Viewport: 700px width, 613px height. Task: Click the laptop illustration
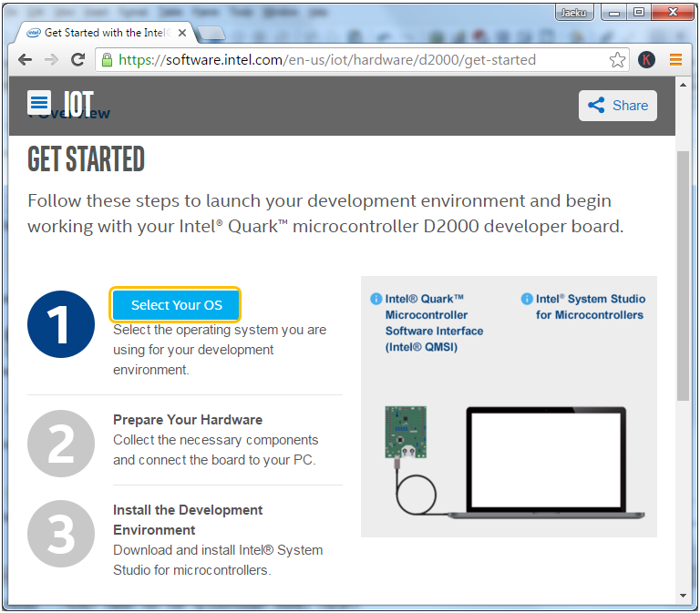tap(546, 463)
